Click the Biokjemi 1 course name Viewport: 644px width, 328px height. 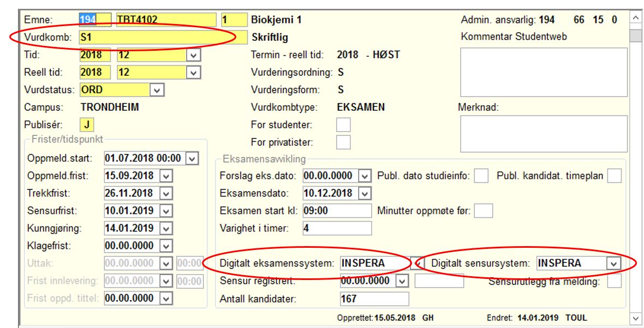click(x=276, y=20)
